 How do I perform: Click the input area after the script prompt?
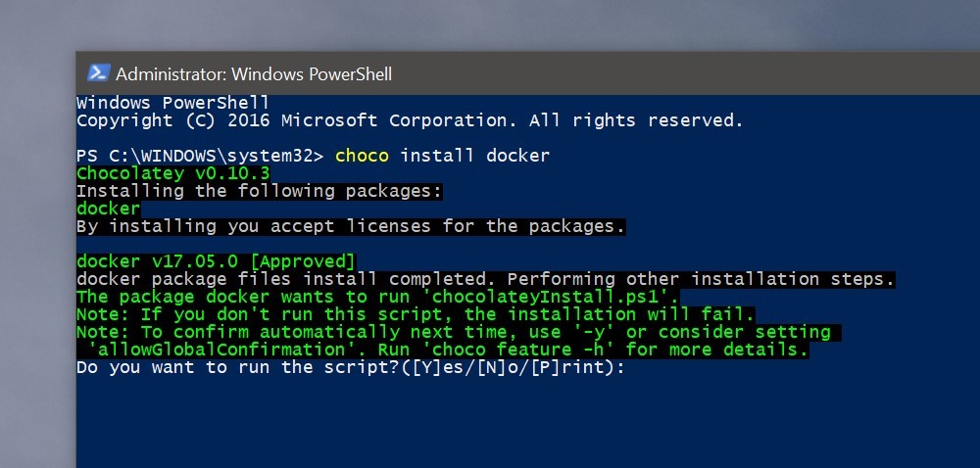[x=647, y=368]
